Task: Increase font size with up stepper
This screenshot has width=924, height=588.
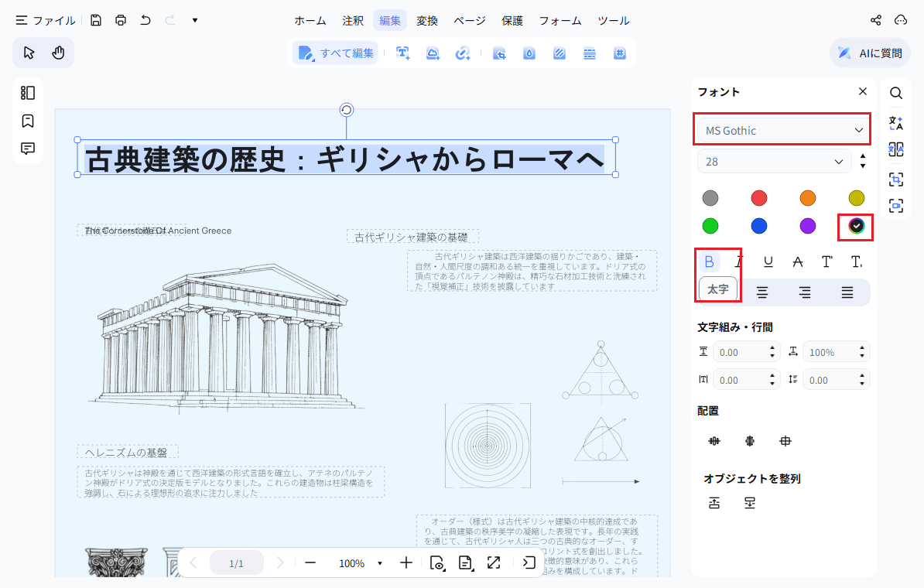Action: tap(863, 157)
